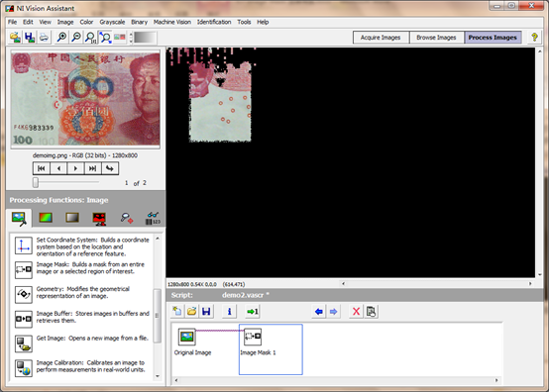This screenshot has width=549, height=392.
Task: Click the functions list up scroll arrow
Action: point(158,239)
